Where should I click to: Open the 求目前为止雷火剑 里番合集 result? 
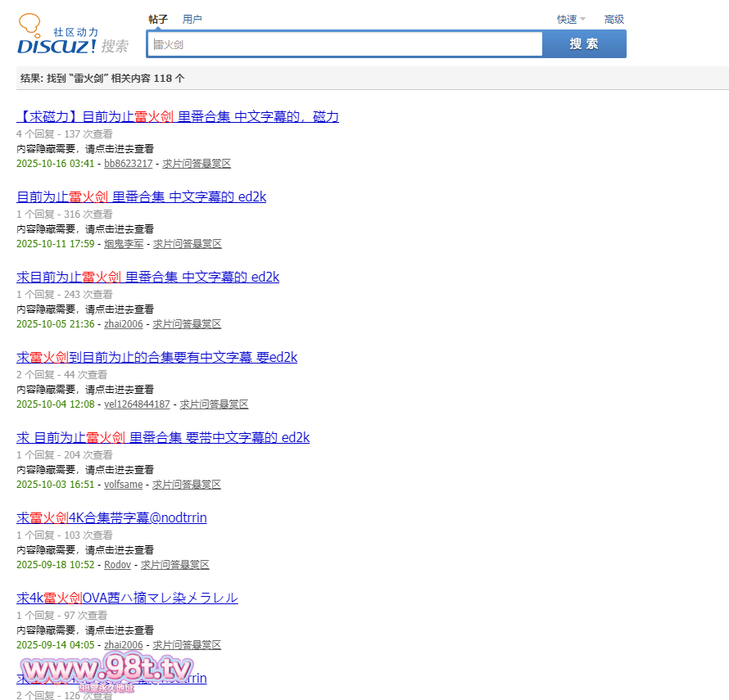[x=147, y=278]
